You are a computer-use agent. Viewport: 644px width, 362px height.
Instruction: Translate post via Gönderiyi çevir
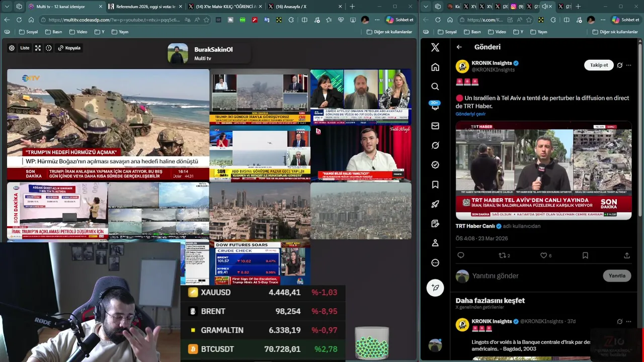pos(470,114)
